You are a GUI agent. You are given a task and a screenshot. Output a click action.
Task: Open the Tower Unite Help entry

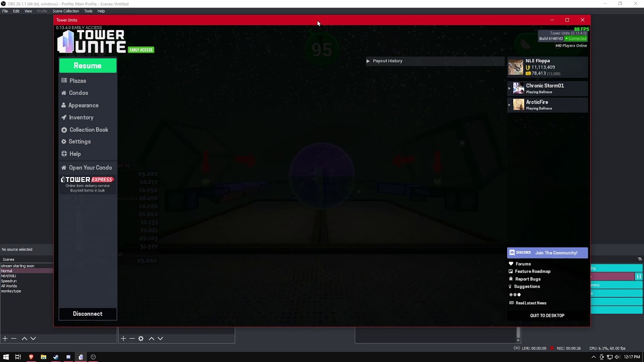click(75, 154)
